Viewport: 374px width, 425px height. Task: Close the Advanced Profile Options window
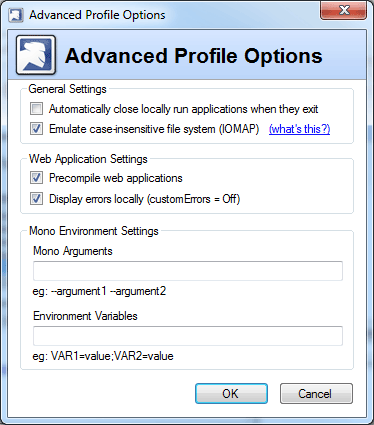point(343,11)
